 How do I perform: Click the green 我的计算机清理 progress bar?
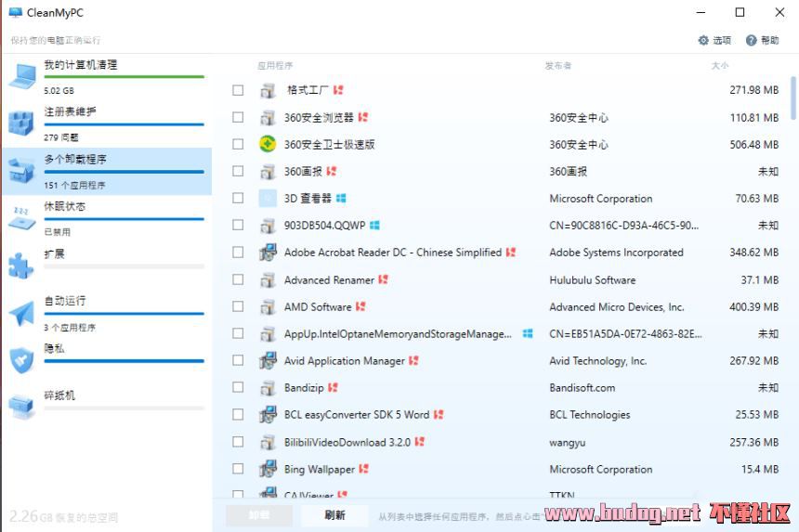(x=124, y=77)
